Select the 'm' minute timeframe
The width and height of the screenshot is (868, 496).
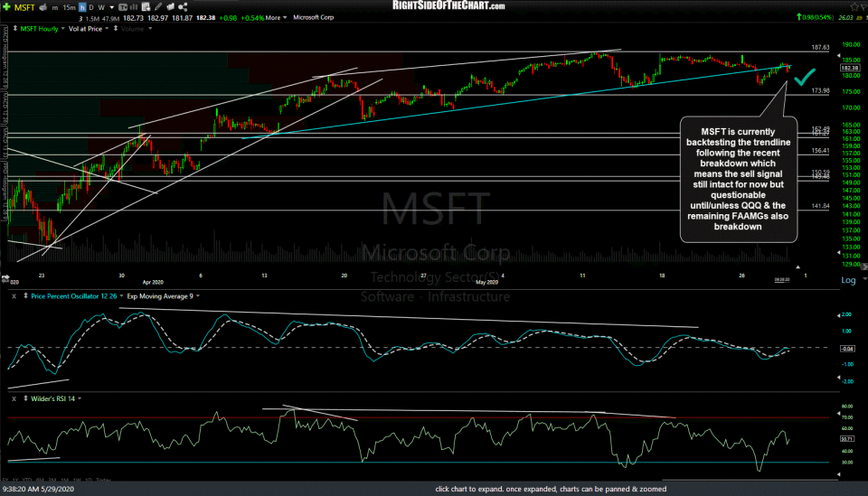(55, 7)
